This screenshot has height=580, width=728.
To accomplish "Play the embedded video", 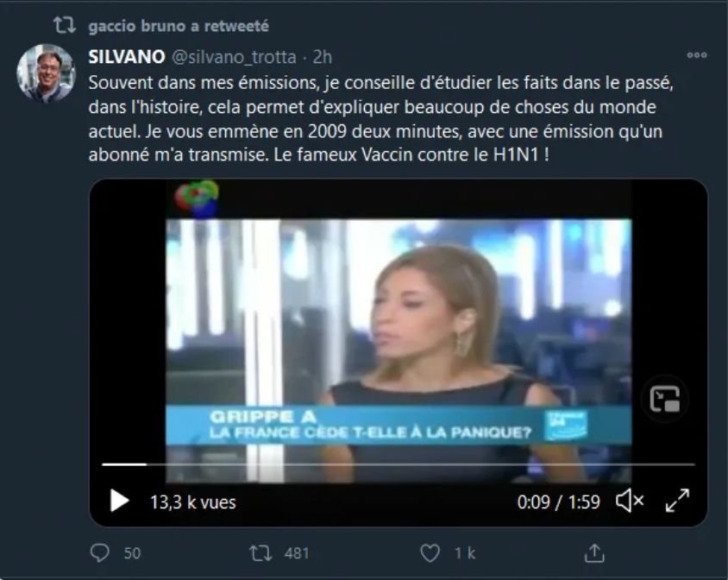I will [x=119, y=501].
